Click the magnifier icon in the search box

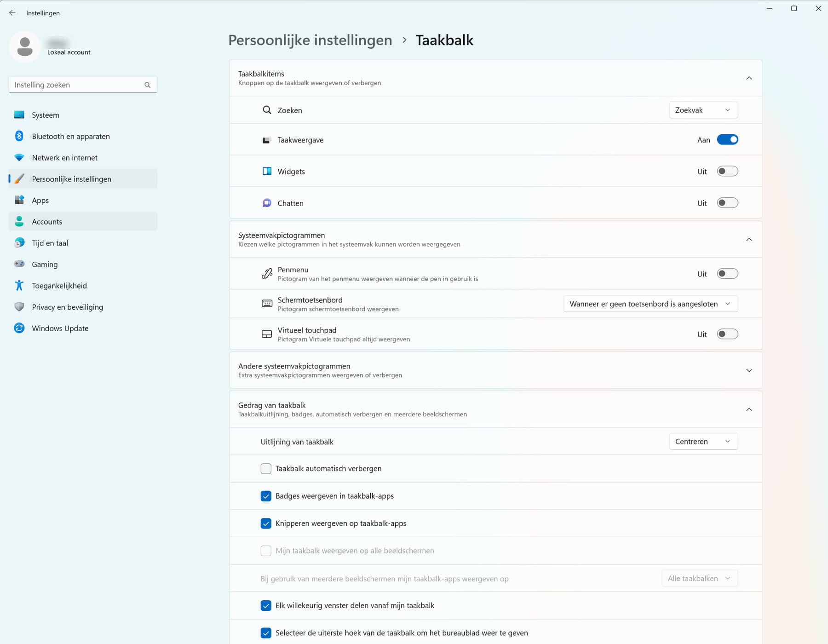pos(147,85)
